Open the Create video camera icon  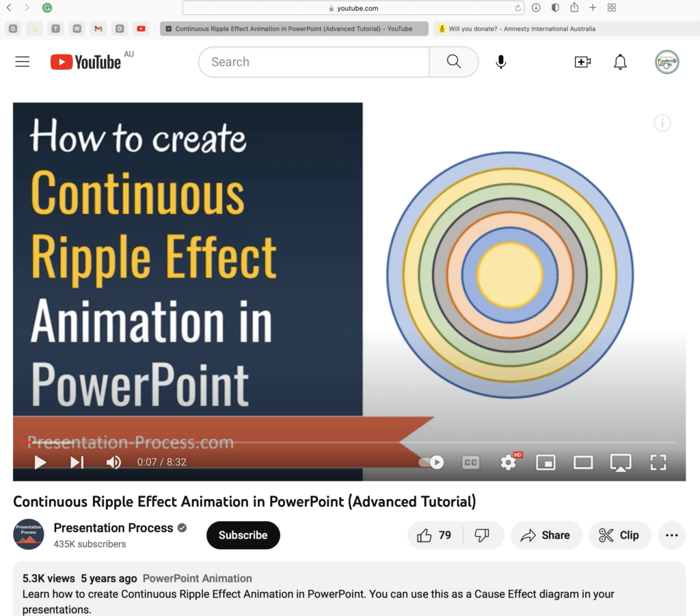point(582,62)
